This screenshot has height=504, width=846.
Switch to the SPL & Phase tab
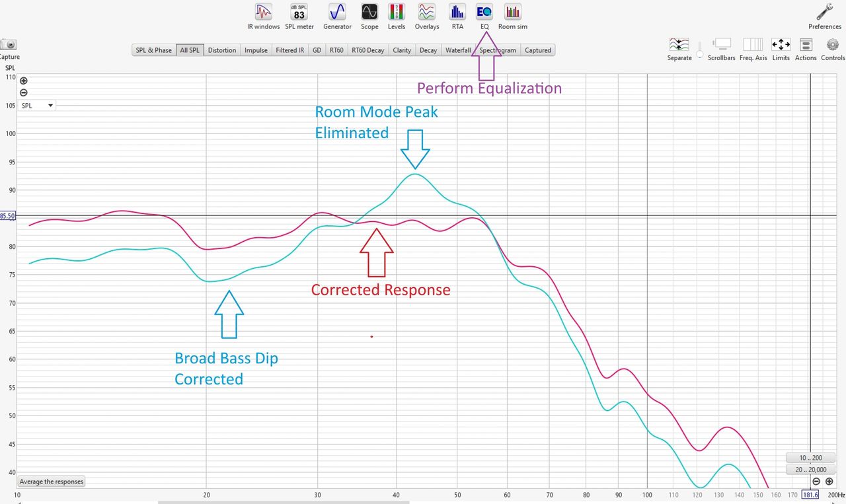pos(153,50)
